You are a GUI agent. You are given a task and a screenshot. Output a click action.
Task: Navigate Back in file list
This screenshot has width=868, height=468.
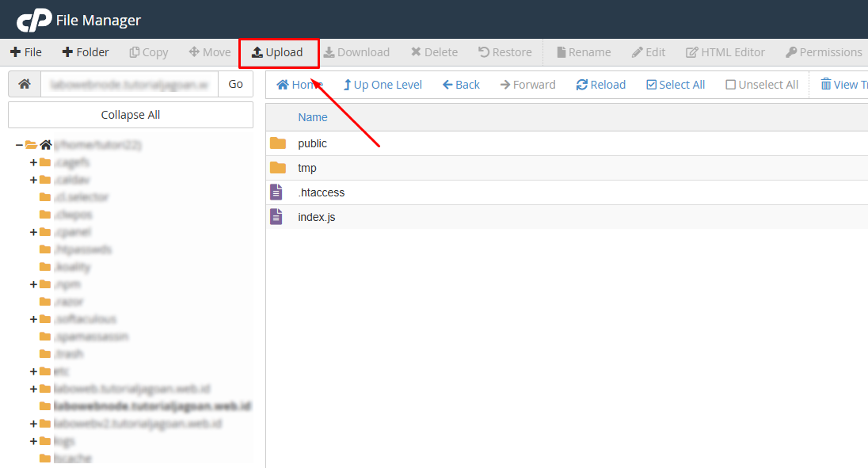click(x=461, y=85)
